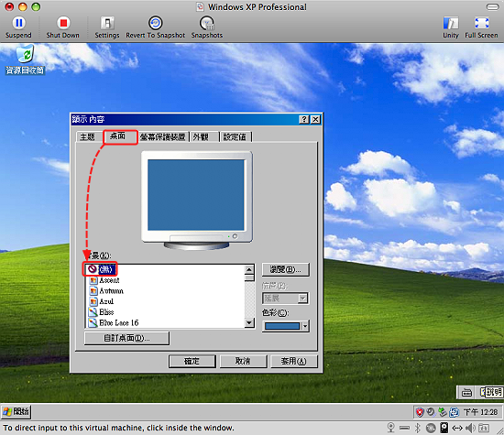Click Safely Remove Hardware tray icon

[443, 412]
